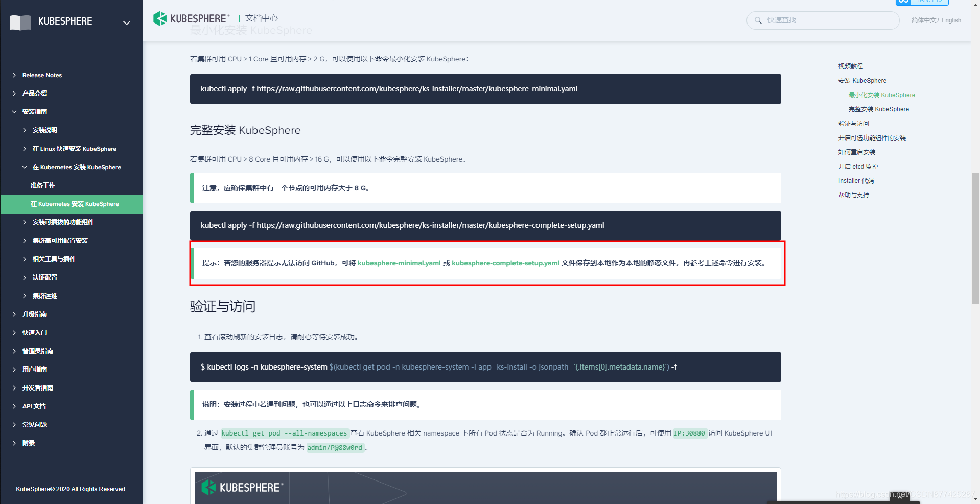The height and width of the screenshot is (504, 980).
Task: Open 快速入门 sidebar item
Action: pyautogui.click(x=35, y=333)
